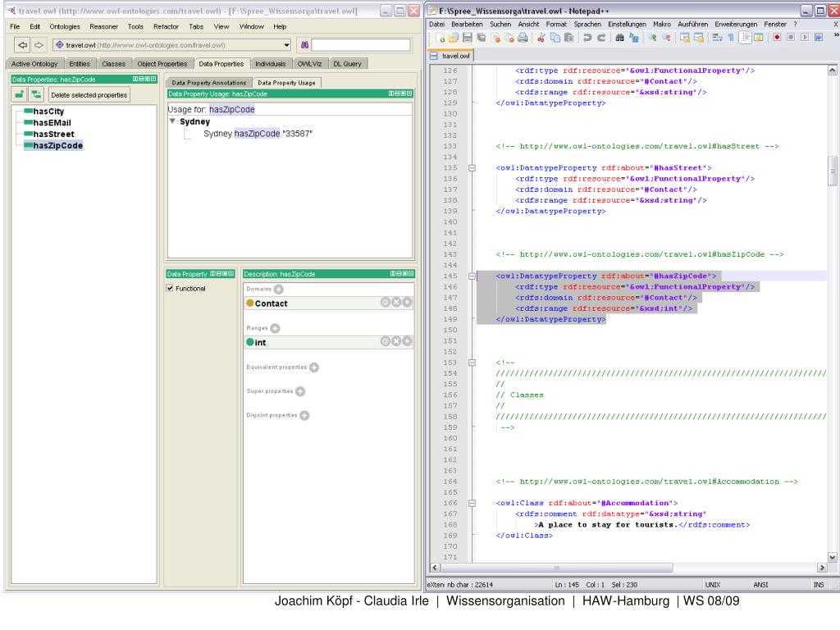Click the add sibling property icon
The width and height of the screenshot is (840, 630).
click(x=37, y=95)
